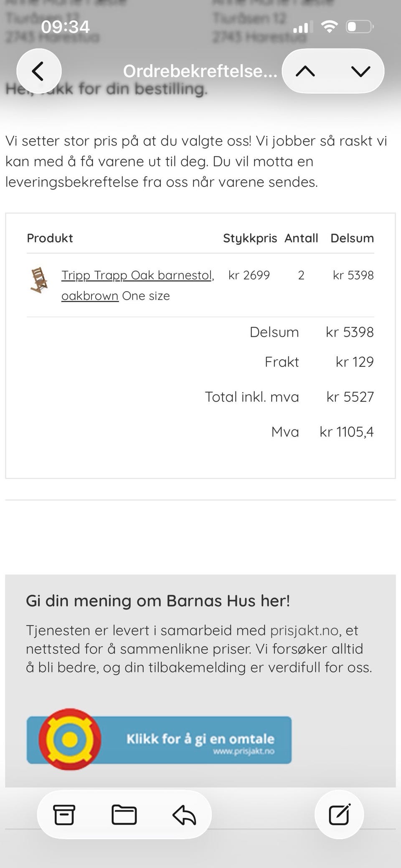The image size is (401, 868).
Task: Tap the Wi-Fi status icon
Action: pyautogui.click(x=330, y=27)
